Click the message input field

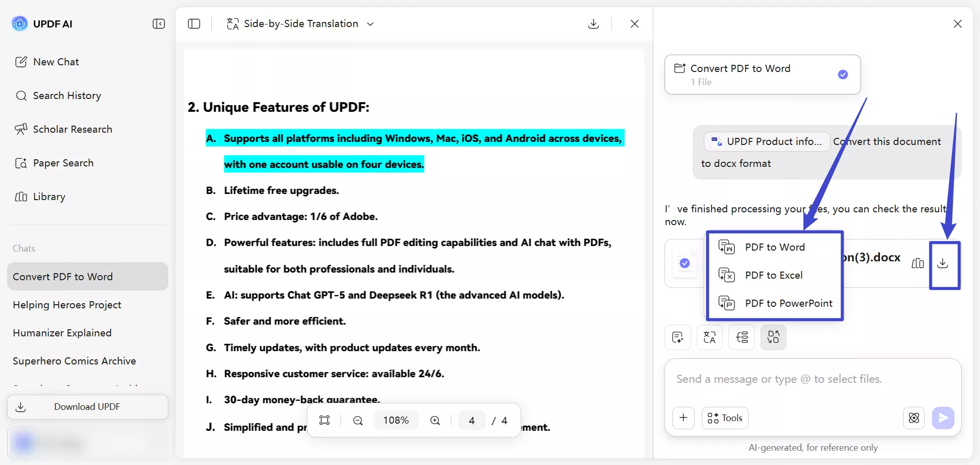(779, 379)
